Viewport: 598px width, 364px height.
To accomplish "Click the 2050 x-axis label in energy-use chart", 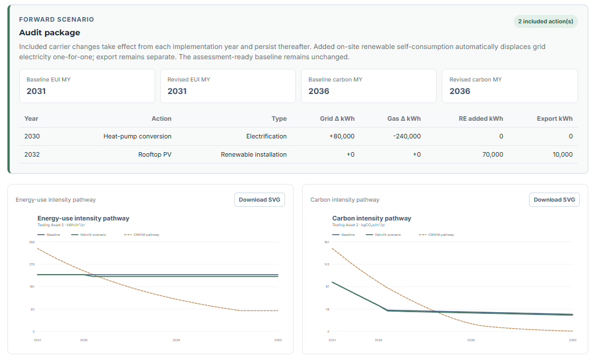I will coord(278,340).
